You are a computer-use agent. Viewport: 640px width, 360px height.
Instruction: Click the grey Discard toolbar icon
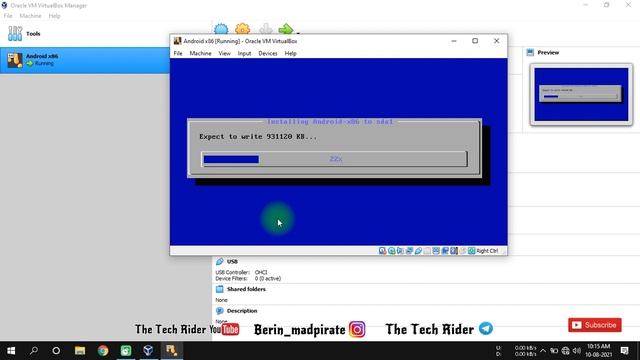tap(266, 29)
